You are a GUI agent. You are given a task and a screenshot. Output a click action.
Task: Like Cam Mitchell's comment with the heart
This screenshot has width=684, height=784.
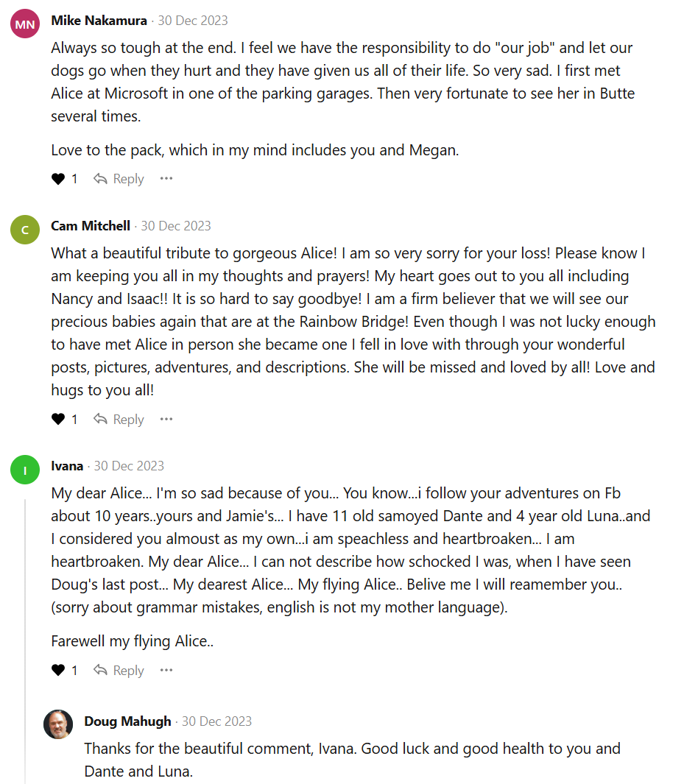tap(58, 420)
